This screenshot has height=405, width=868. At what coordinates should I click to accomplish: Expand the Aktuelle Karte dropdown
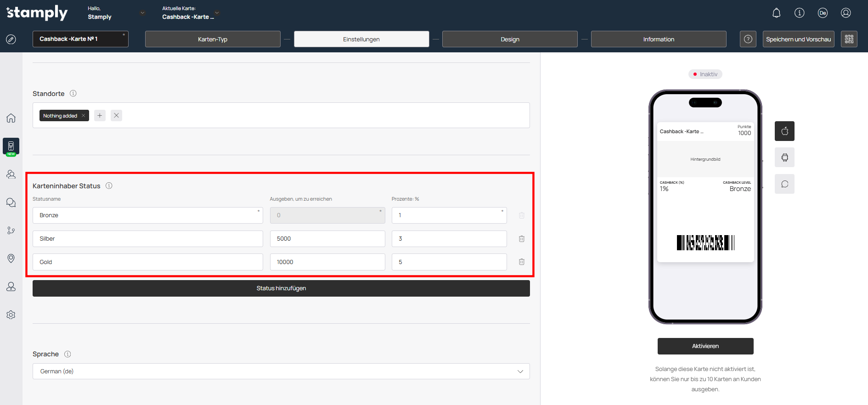pos(217,13)
